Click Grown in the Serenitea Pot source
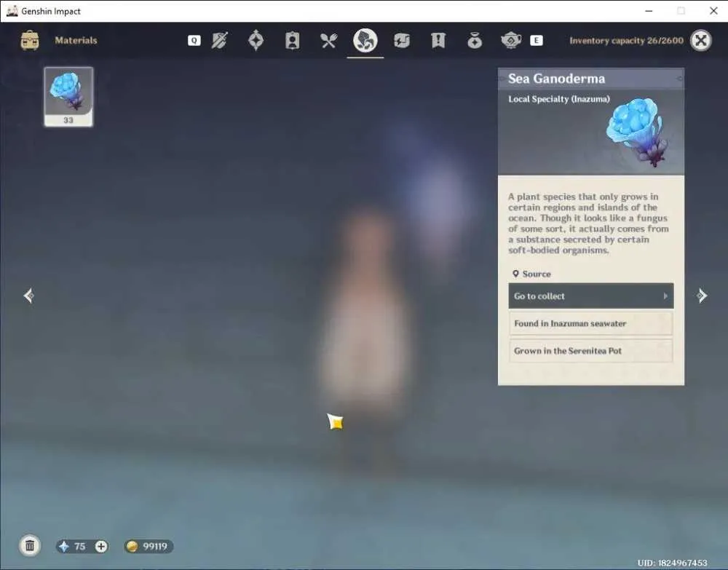728x570 pixels. tap(591, 351)
